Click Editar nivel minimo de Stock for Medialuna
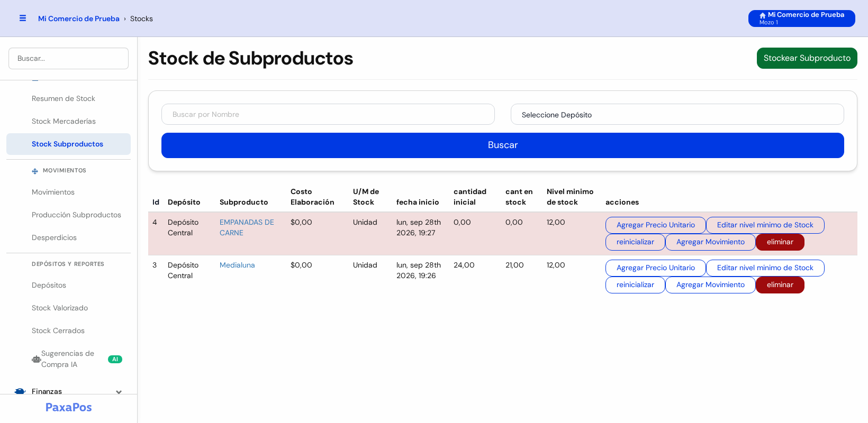868x423 pixels. click(x=765, y=268)
